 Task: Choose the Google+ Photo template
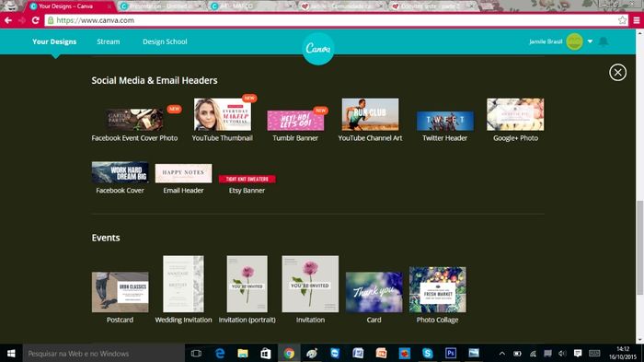point(515,114)
